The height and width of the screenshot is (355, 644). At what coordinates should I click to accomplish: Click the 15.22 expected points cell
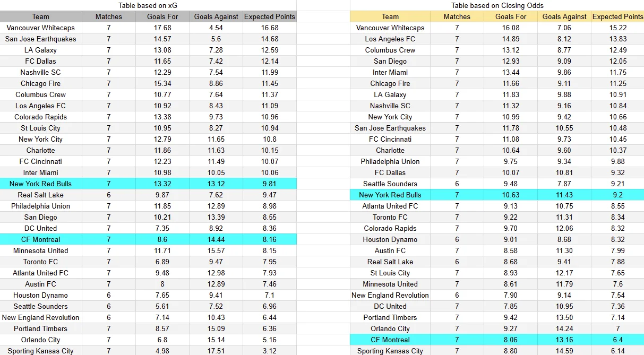(617, 28)
